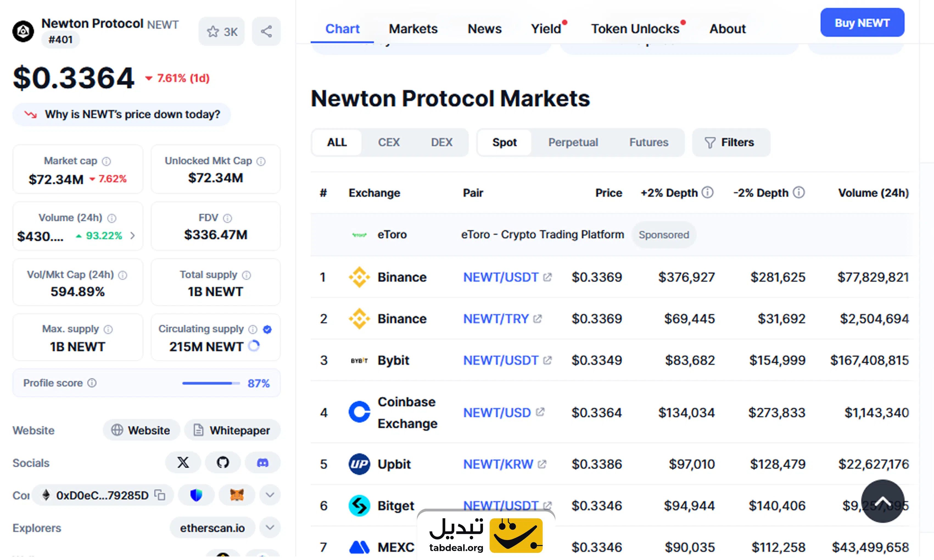
Task: Open the Whitepaper button
Action: [x=232, y=430]
